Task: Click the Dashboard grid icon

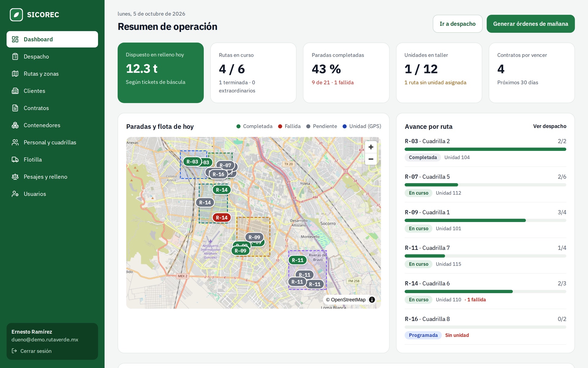Action: (x=15, y=39)
